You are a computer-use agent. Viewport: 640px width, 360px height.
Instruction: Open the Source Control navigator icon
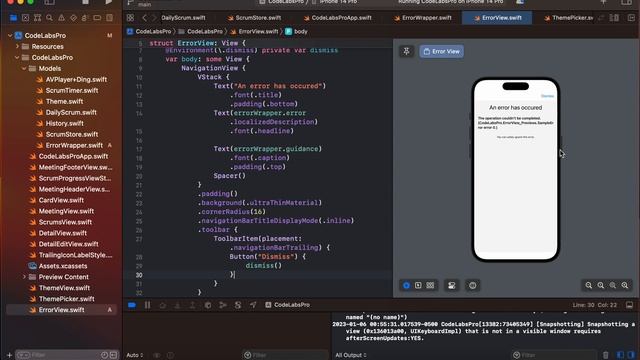click(25, 18)
